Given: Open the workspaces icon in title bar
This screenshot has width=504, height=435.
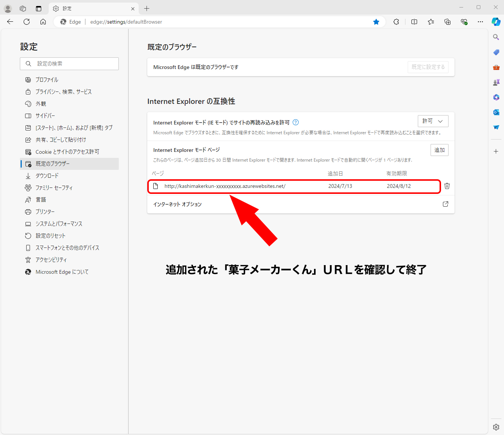Looking at the screenshot, I should pyautogui.click(x=23, y=8).
